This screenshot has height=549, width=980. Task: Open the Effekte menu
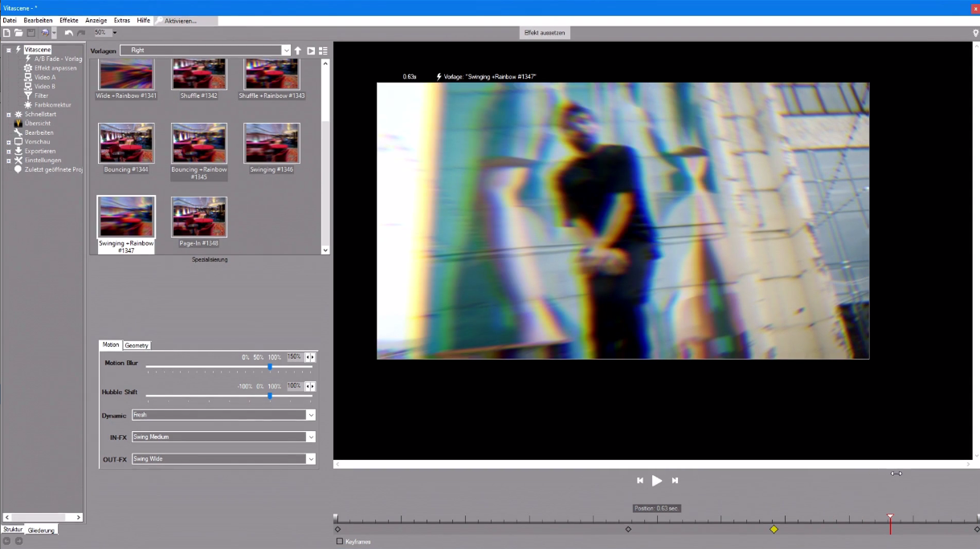68,20
